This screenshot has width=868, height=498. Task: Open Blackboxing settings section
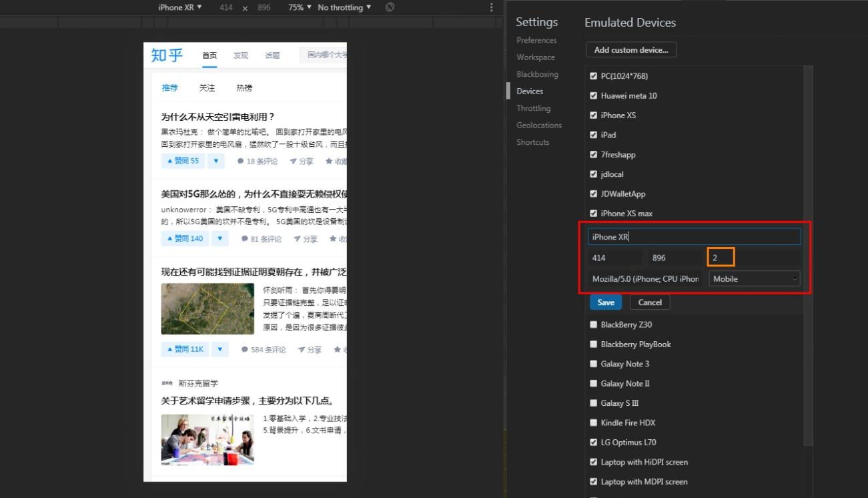tap(537, 74)
